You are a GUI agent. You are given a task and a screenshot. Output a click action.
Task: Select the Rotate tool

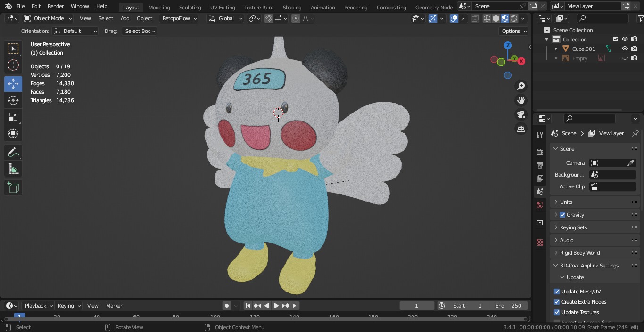point(13,100)
